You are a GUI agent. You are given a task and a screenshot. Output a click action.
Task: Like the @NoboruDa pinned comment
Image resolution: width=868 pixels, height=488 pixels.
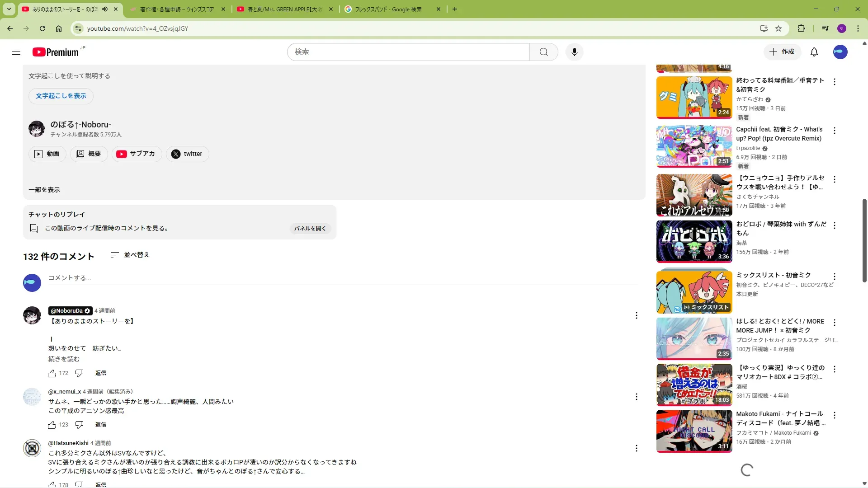(x=52, y=373)
